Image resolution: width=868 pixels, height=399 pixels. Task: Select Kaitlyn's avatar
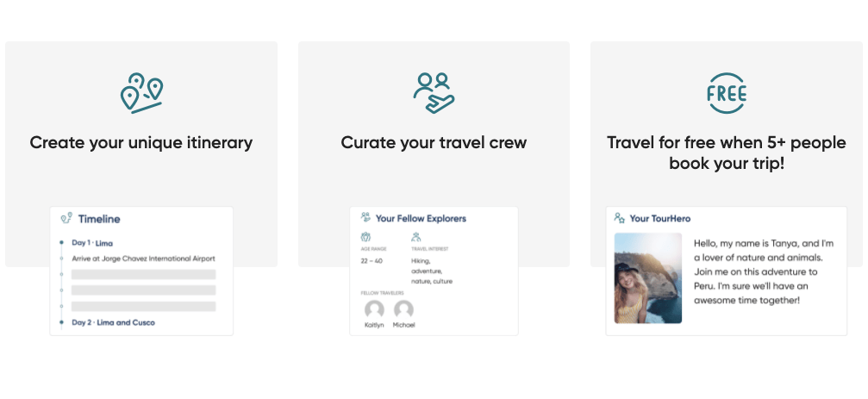374,309
